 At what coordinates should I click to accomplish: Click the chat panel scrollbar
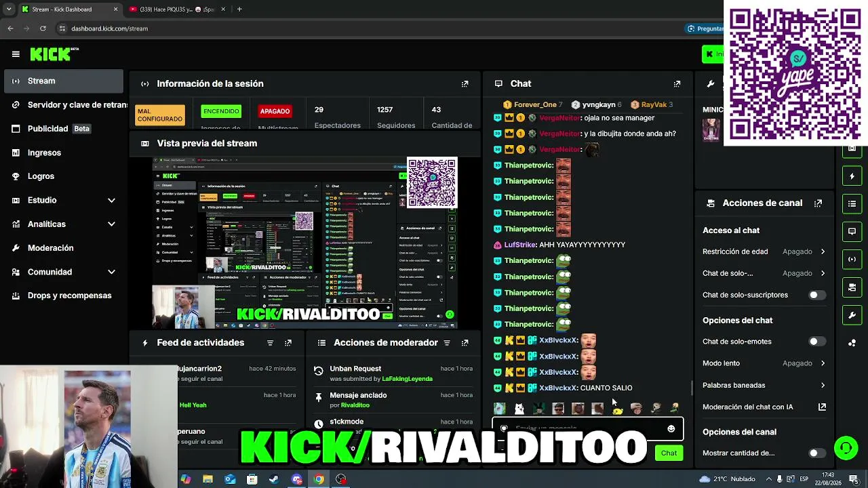(x=691, y=388)
